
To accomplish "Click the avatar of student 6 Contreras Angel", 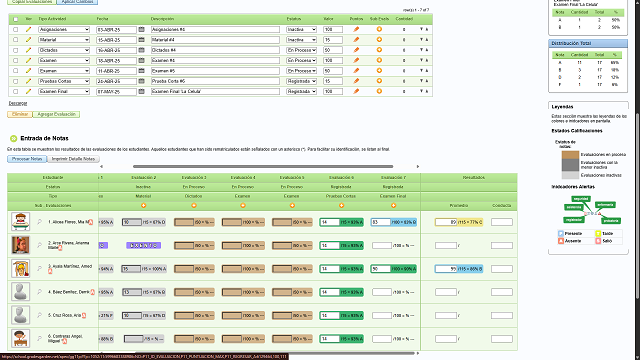I will (20, 338).
